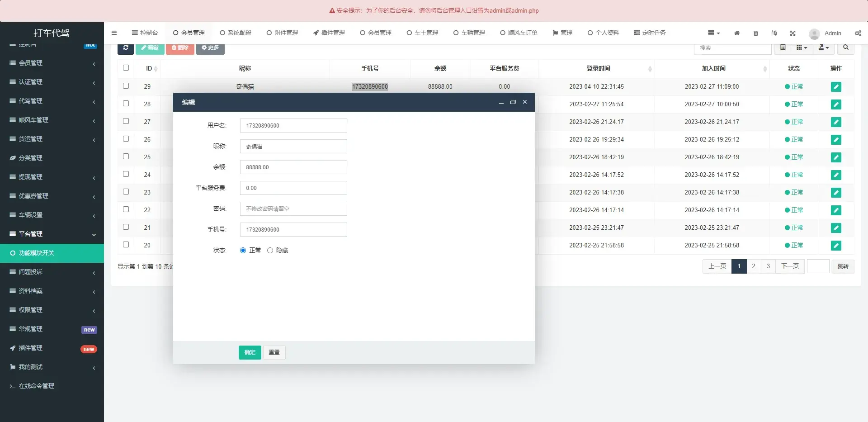
Task: Open 插件管理 rocket item in sidebar
Action: [x=52, y=348]
